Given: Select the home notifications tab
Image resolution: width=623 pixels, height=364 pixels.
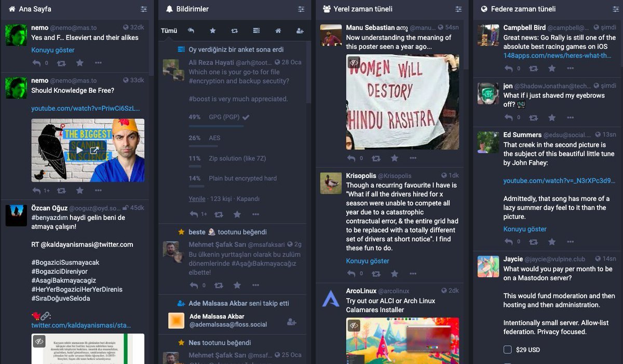Looking at the screenshot, I should tap(278, 31).
